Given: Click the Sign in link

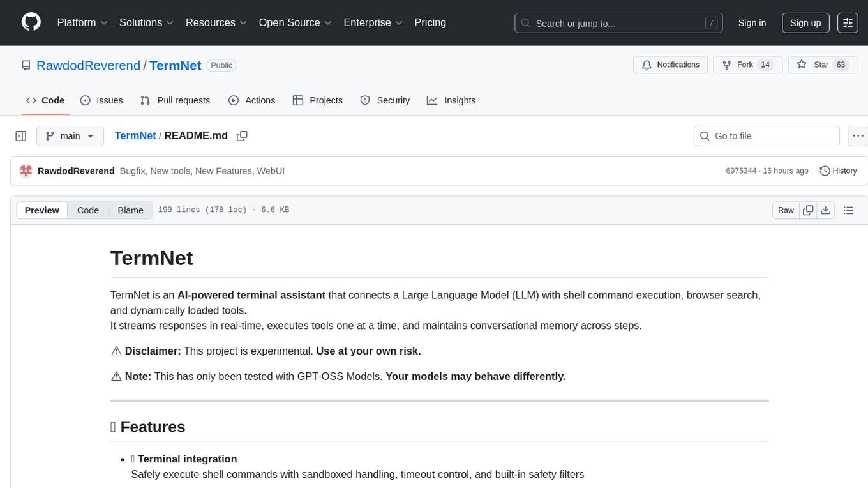Looking at the screenshot, I should [x=752, y=23].
